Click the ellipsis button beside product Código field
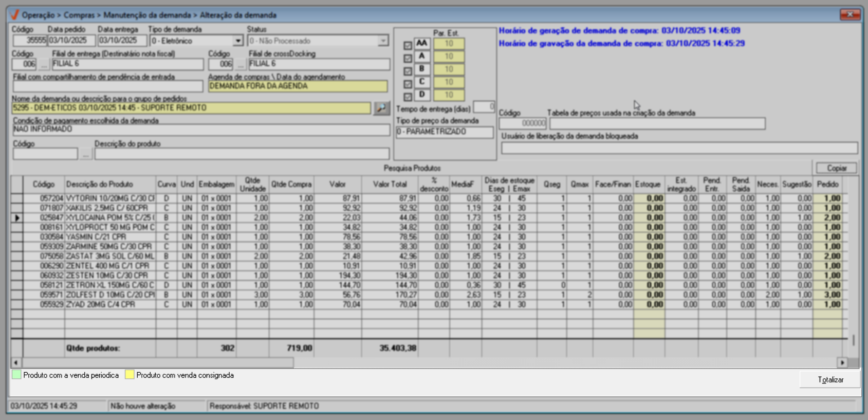 coord(86,154)
